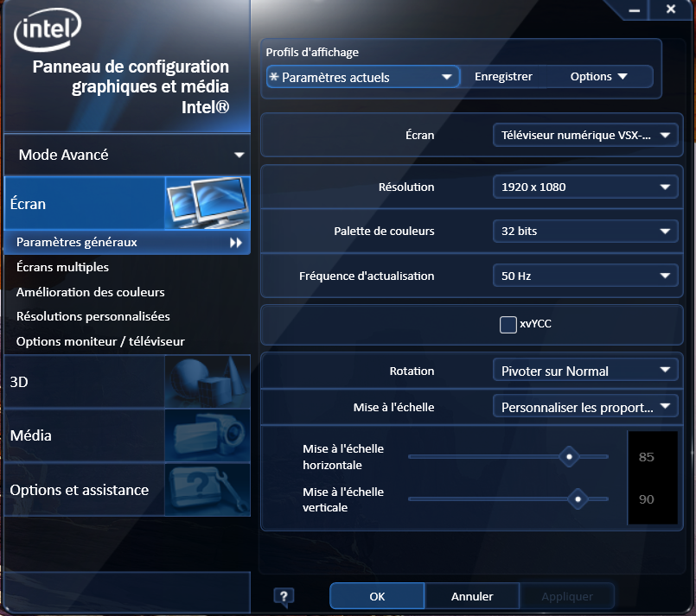Open the Mise à l'échelle dropdown
This screenshot has height=616, width=696.
tap(585, 407)
